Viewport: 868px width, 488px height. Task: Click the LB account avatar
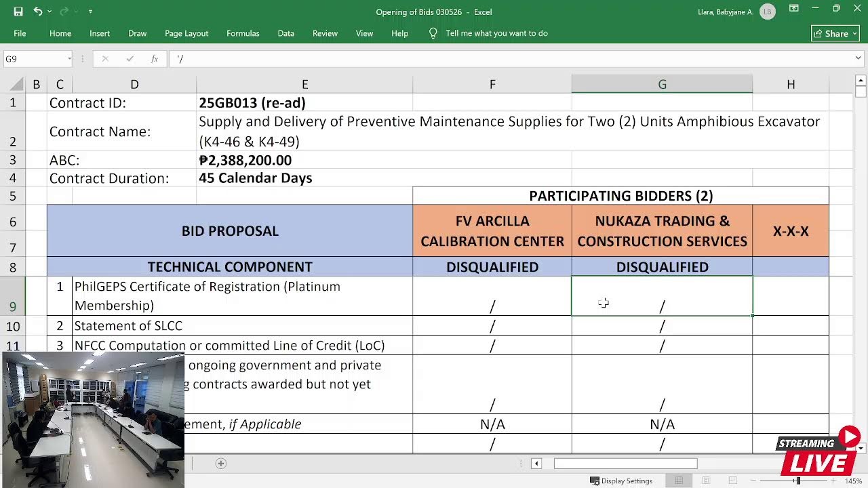pyautogui.click(x=768, y=12)
